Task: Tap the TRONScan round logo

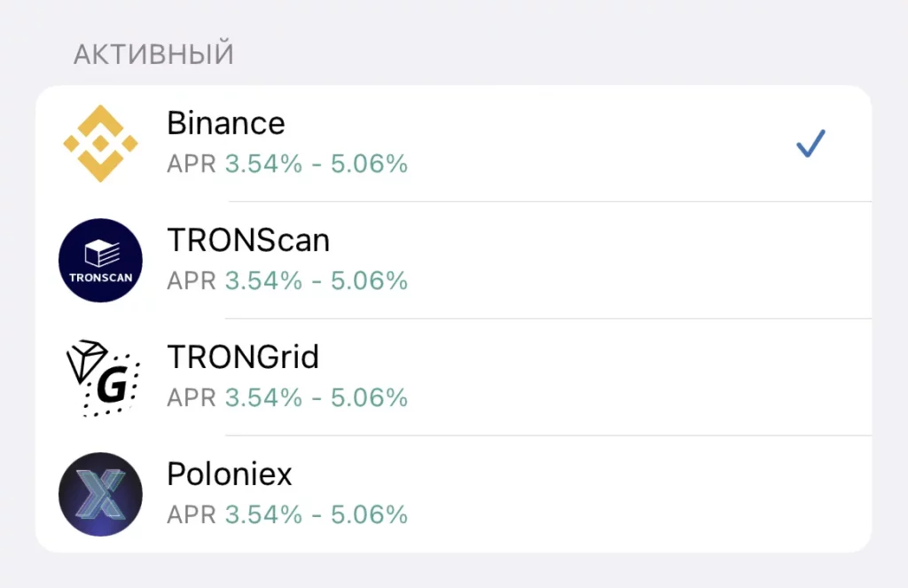Action: pos(100,260)
